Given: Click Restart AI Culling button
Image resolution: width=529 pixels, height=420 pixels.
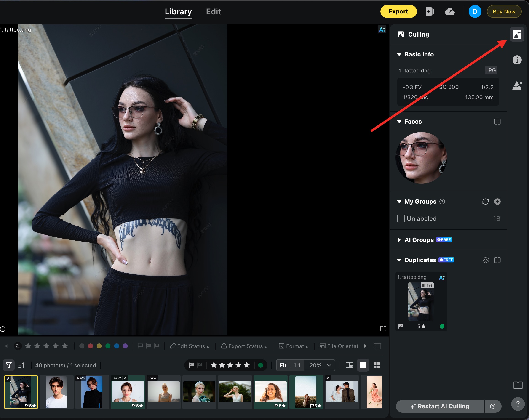Looking at the screenshot, I should 440,406.
